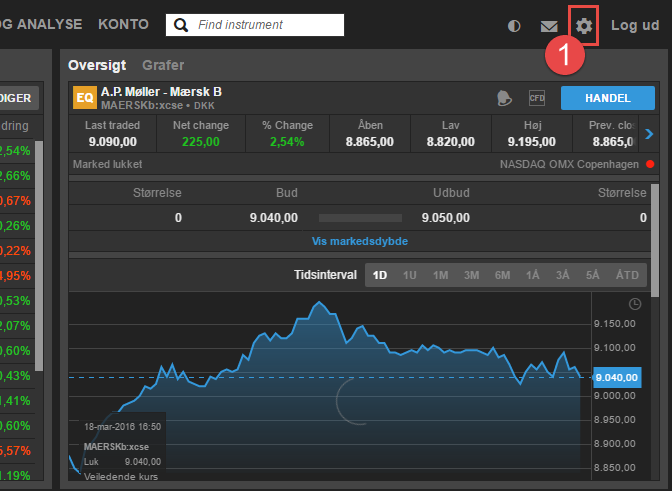672x491 pixels.
Task: Set a price alert bell icon
Action: (x=504, y=98)
